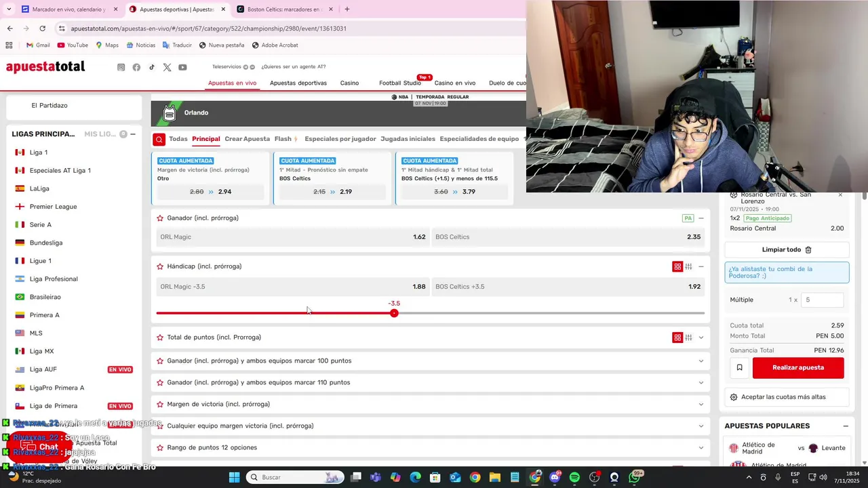Go back with the browser back arrow
The height and width of the screenshot is (488, 868).
pos(9,28)
